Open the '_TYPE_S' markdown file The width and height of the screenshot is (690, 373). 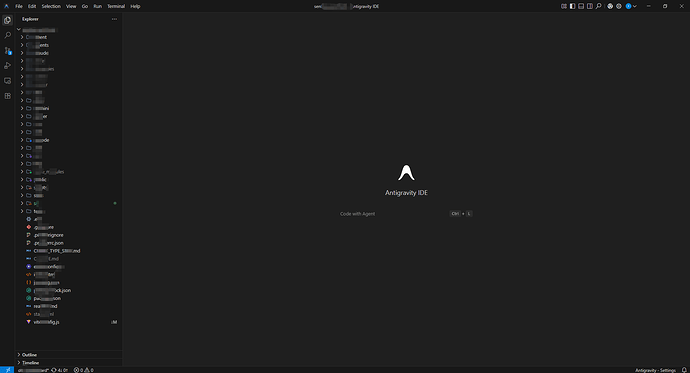(x=69, y=251)
